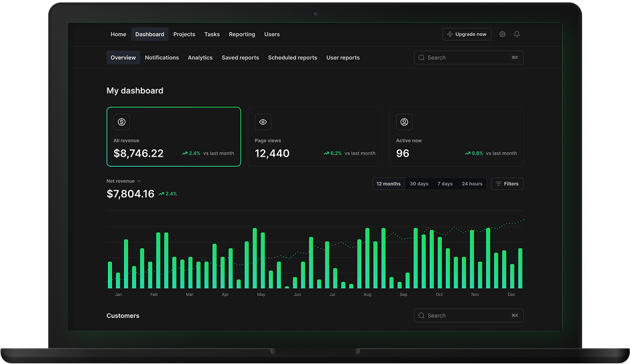Viewport: 630px width, 364px height.
Task: Select the Active now card
Action: (x=457, y=137)
